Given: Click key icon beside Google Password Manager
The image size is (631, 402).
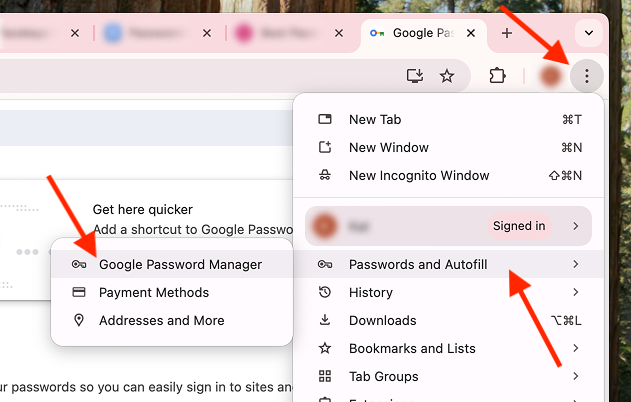Looking at the screenshot, I should pyautogui.click(x=79, y=264).
